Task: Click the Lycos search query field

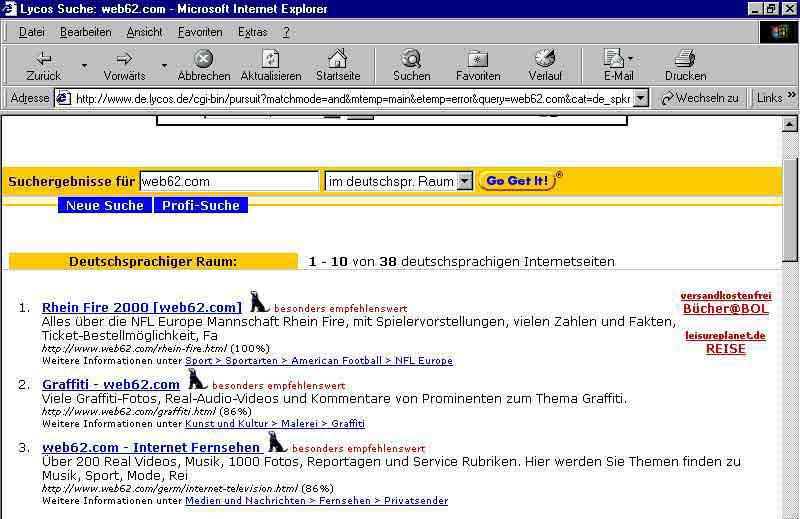Action: 229,181
